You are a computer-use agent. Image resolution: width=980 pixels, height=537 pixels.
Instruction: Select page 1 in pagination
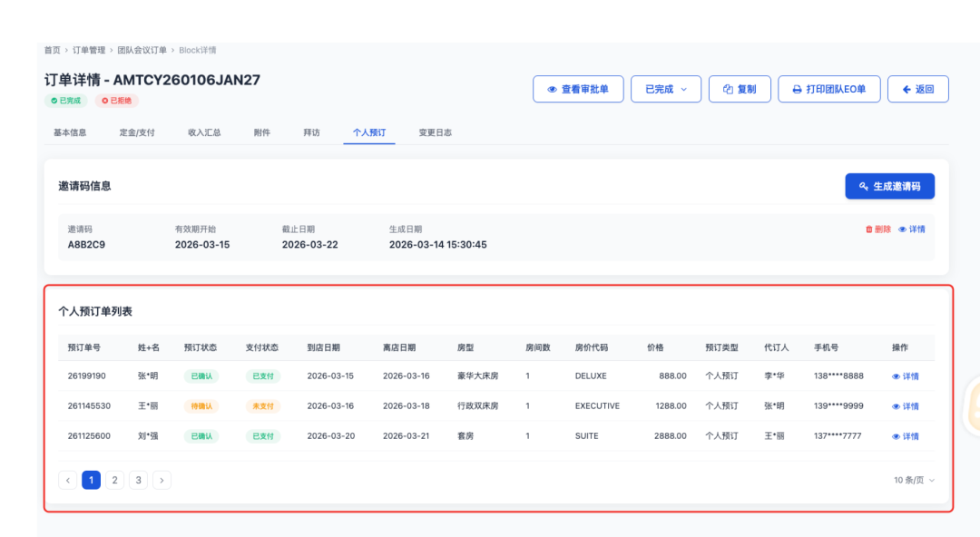tap(92, 480)
